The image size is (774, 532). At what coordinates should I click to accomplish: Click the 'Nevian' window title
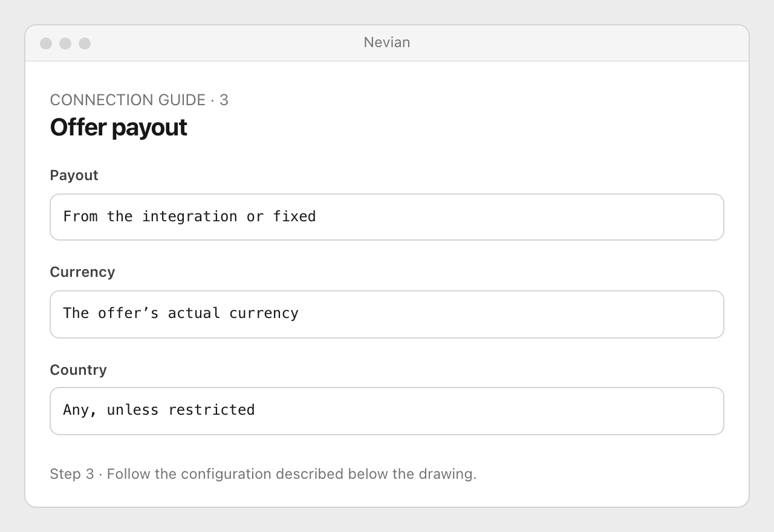387,42
